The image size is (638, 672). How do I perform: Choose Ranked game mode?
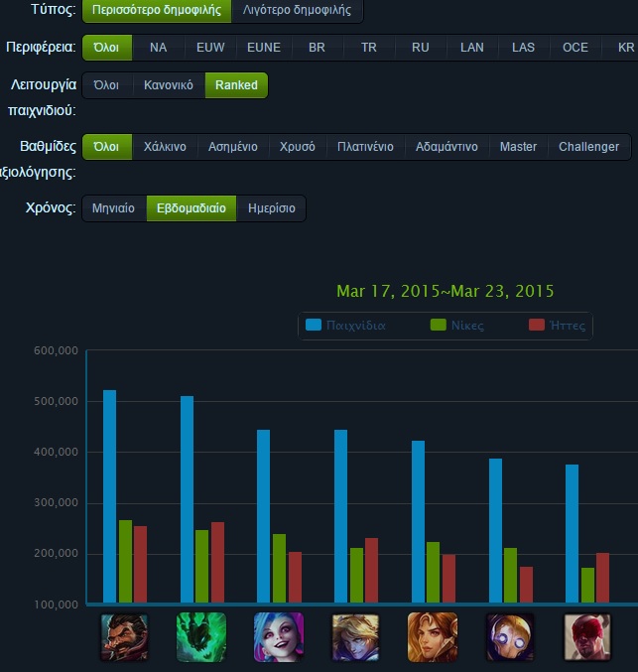236,85
